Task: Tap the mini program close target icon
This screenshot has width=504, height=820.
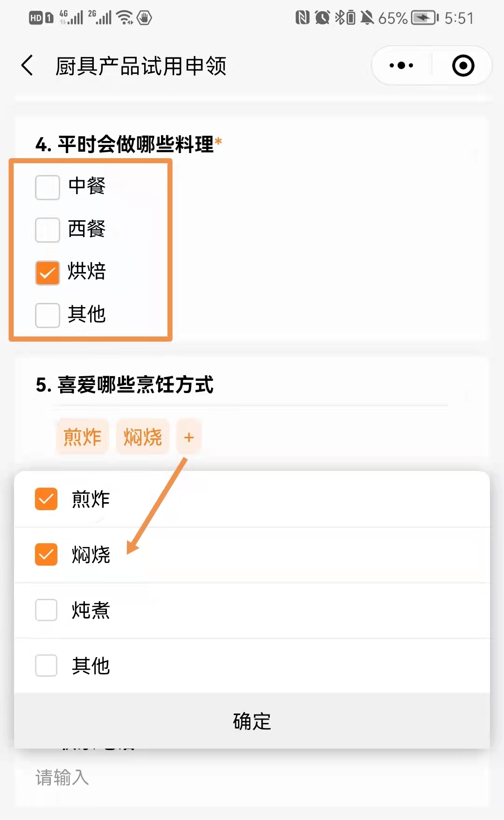Action: point(463,65)
